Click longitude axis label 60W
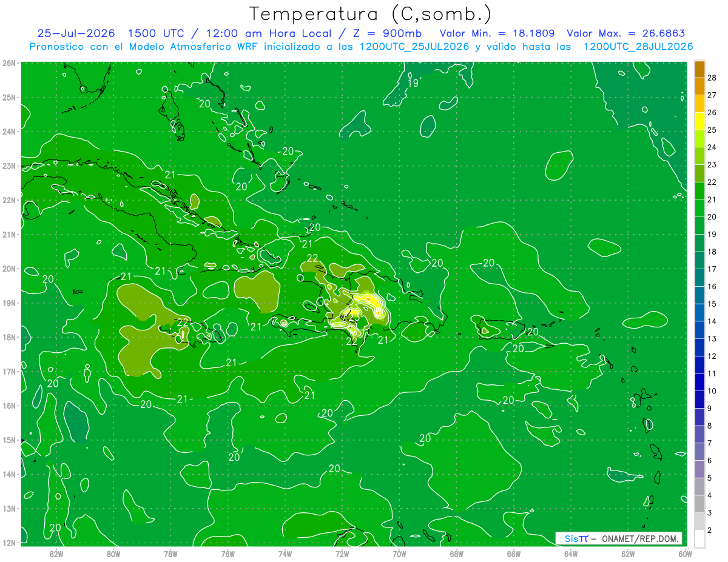 pos(685,554)
